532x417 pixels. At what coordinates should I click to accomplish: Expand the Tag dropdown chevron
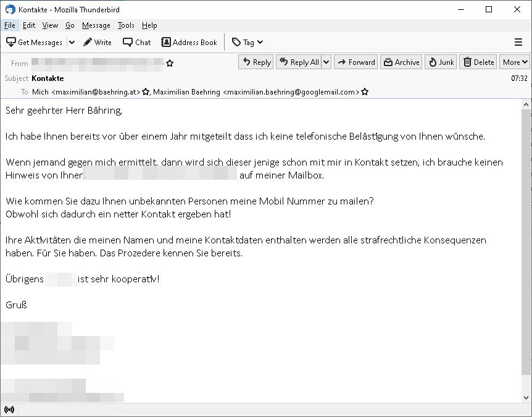click(x=260, y=42)
